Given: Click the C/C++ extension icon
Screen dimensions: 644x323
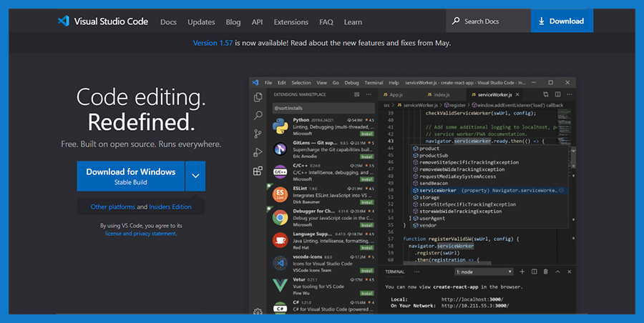Looking at the screenshot, I should click(x=280, y=172).
